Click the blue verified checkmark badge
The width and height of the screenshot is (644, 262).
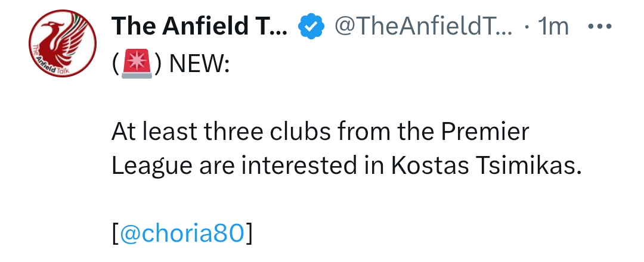click(311, 26)
